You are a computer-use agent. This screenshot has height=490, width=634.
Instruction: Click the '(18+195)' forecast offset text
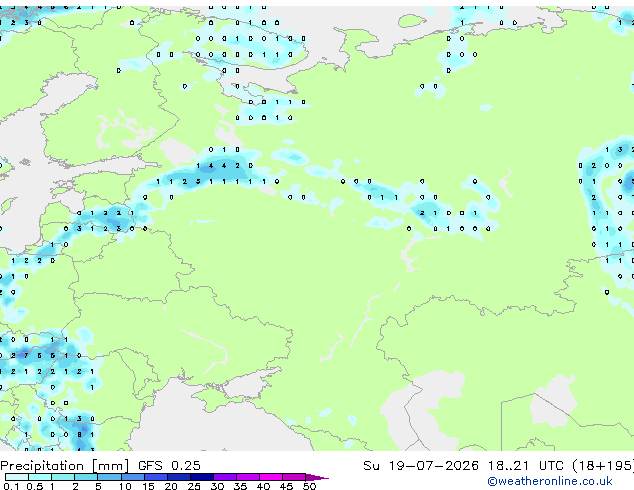pos(602,466)
